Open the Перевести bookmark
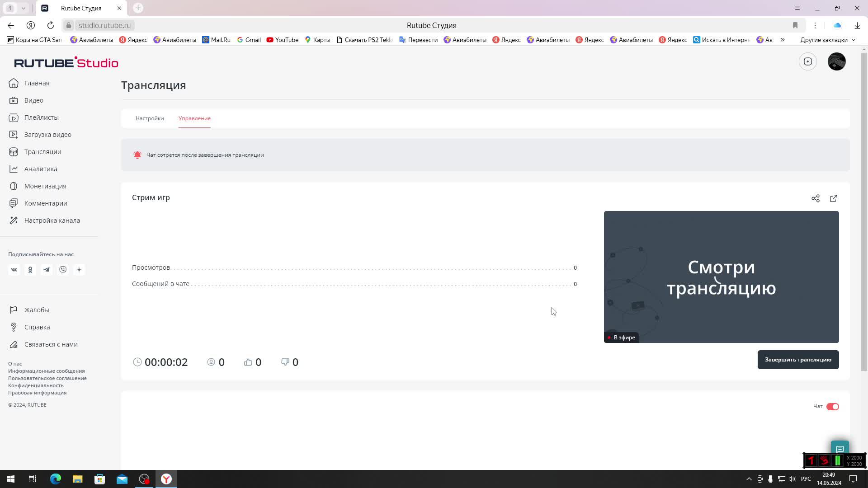The image size is (868, 488). (418, 40)
